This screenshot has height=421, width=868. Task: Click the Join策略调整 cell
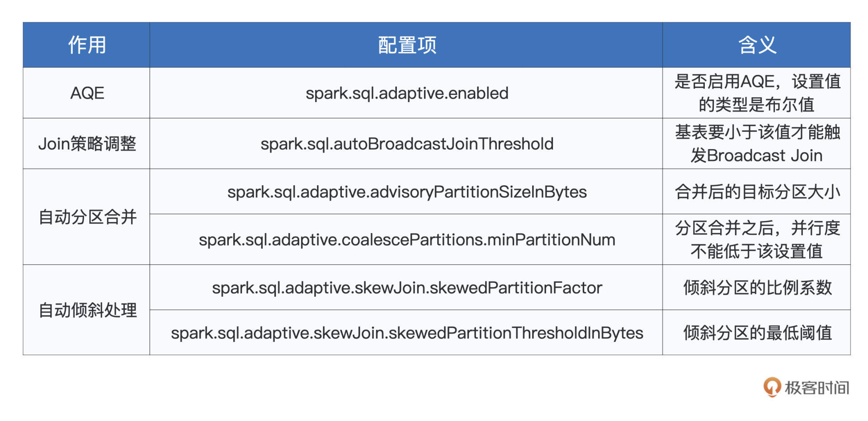(87, 144)
